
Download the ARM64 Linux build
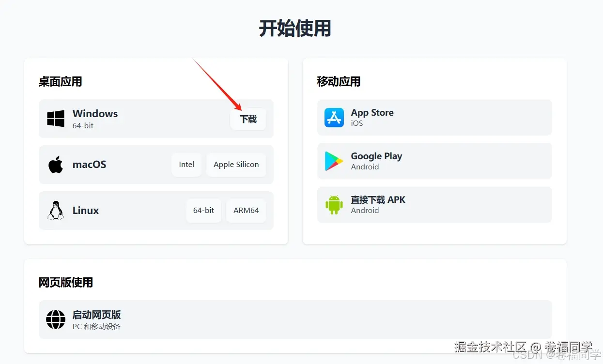(x=246, y=210)
